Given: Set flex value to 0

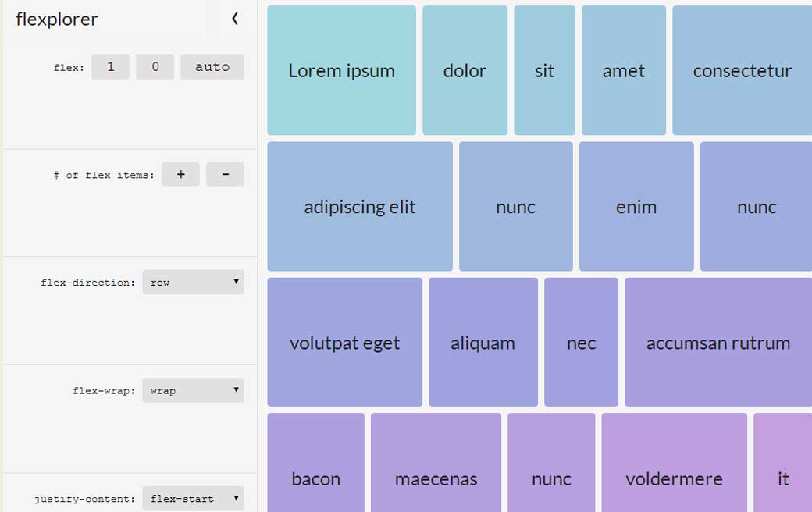Looking at the screenshot, I should tap(155, 67).
